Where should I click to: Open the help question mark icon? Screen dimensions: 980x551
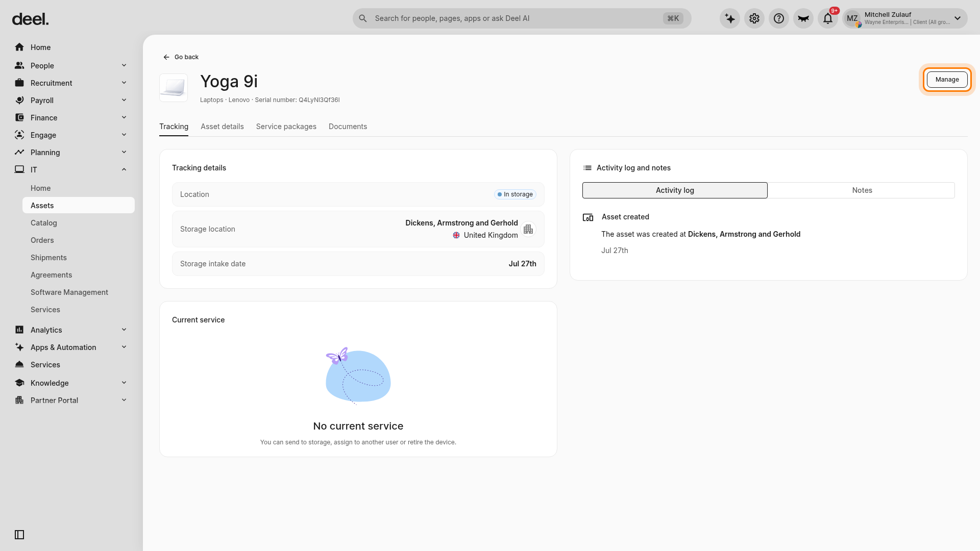(x=779, y=19)
